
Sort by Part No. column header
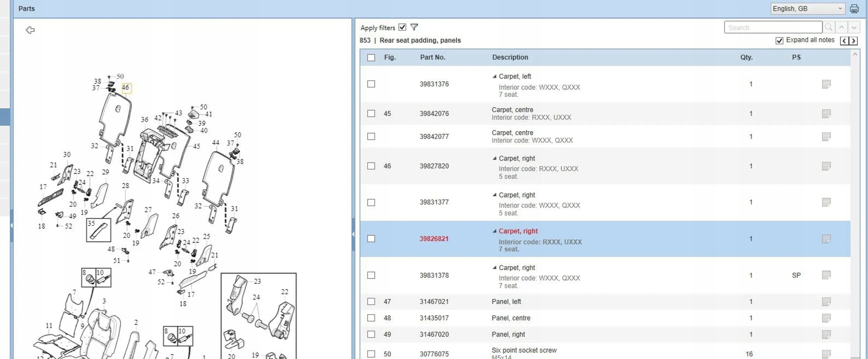tap(433, 57)
